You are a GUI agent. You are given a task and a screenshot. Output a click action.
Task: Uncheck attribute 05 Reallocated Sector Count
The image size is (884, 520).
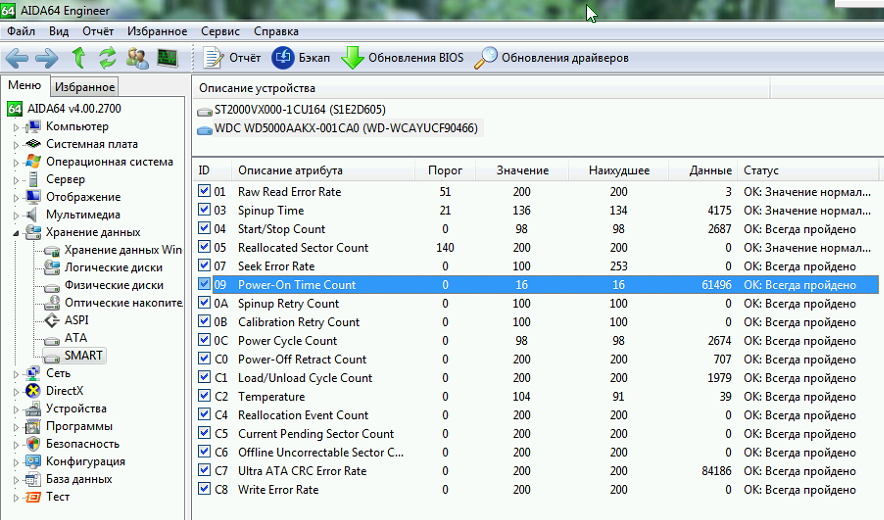click(204, 247)
